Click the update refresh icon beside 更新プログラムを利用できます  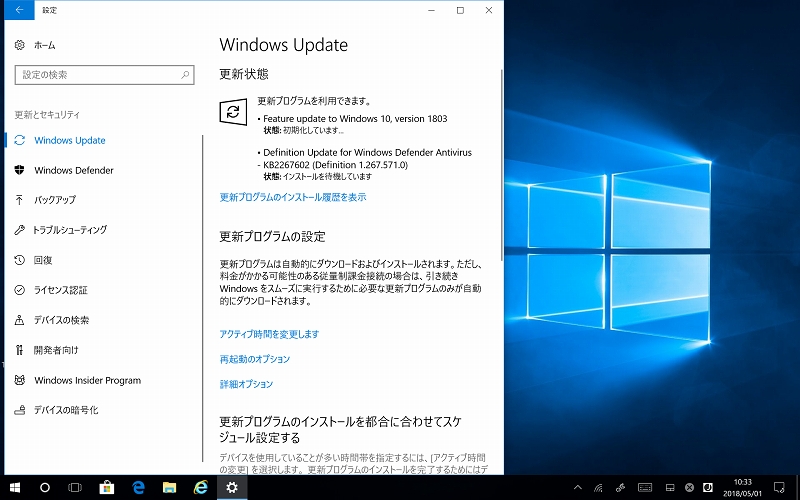point(233,111)
